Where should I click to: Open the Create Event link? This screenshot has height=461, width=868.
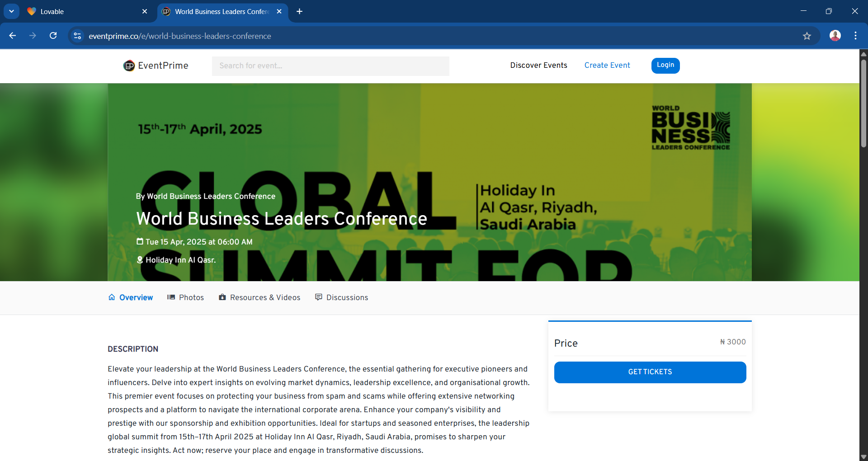click(607, 66)
